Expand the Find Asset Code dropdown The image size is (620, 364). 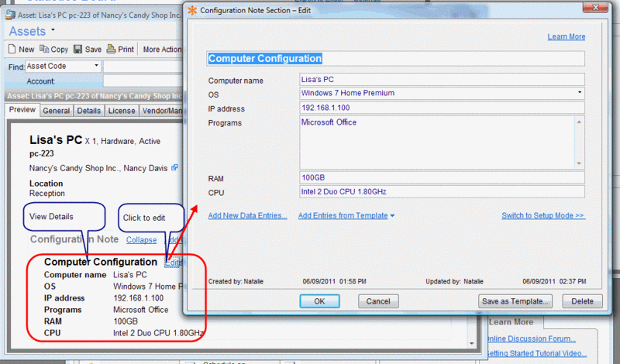pyautogui.click(x=97, y=67)
